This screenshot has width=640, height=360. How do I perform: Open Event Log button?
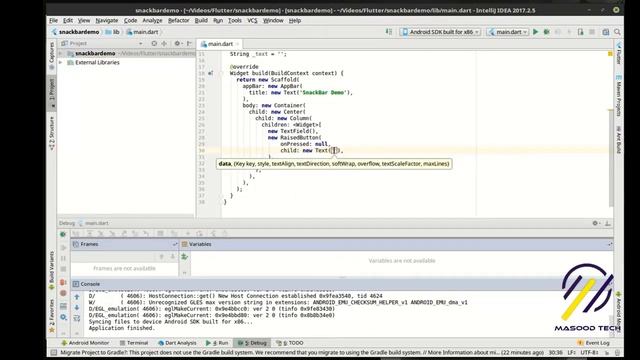pyautogui.click(x=593, y=343)
